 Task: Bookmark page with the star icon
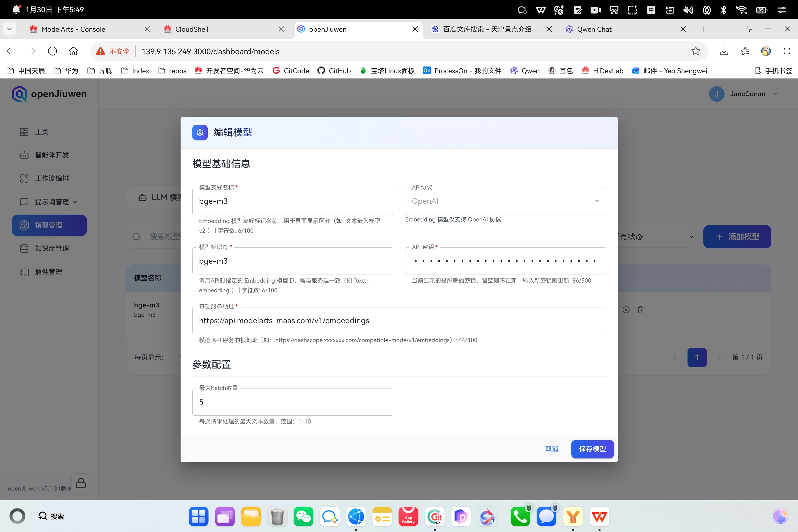(695, 51)
